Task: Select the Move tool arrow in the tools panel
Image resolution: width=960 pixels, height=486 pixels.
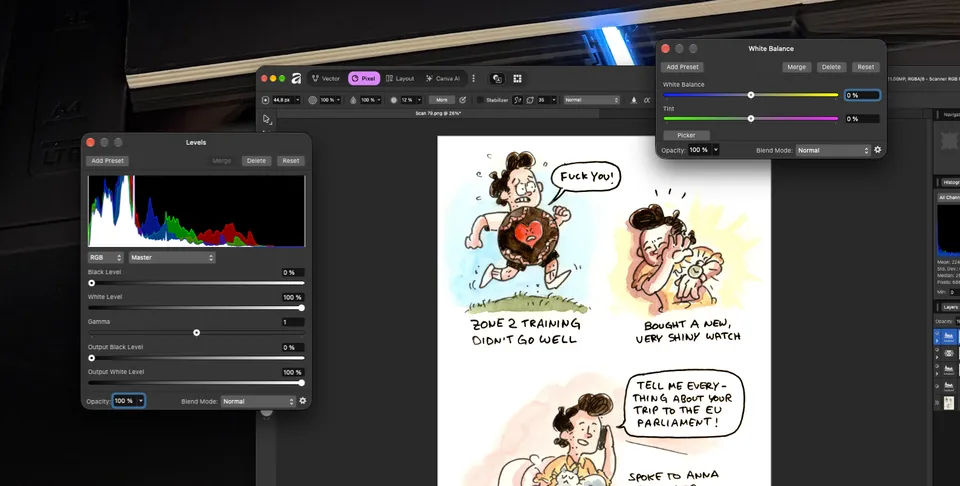Action: click(267, 119)
